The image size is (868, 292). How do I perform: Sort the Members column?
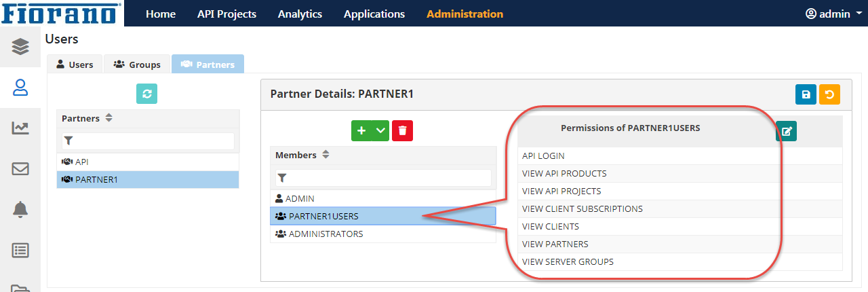point(325,155)
